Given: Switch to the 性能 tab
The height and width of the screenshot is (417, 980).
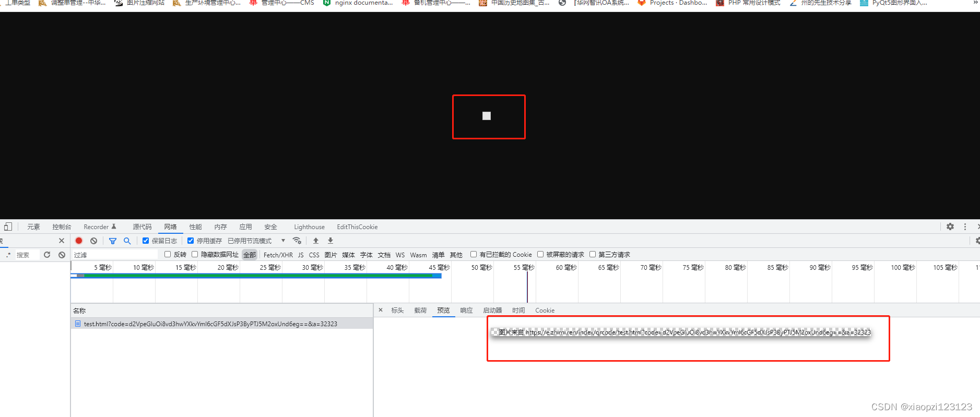Looking at the screenshot, I should pyautogui.click(x=195, y=227).
